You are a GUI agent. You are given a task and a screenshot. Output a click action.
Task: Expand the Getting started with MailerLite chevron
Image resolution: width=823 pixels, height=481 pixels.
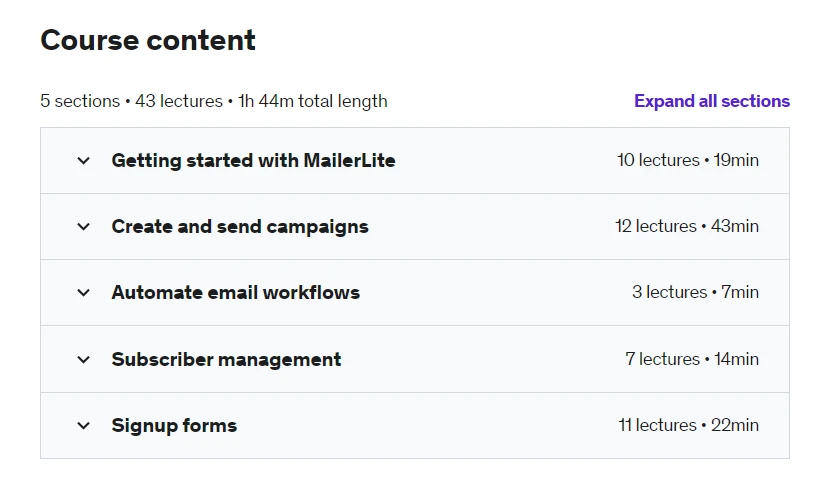click(x=84, y=160)
